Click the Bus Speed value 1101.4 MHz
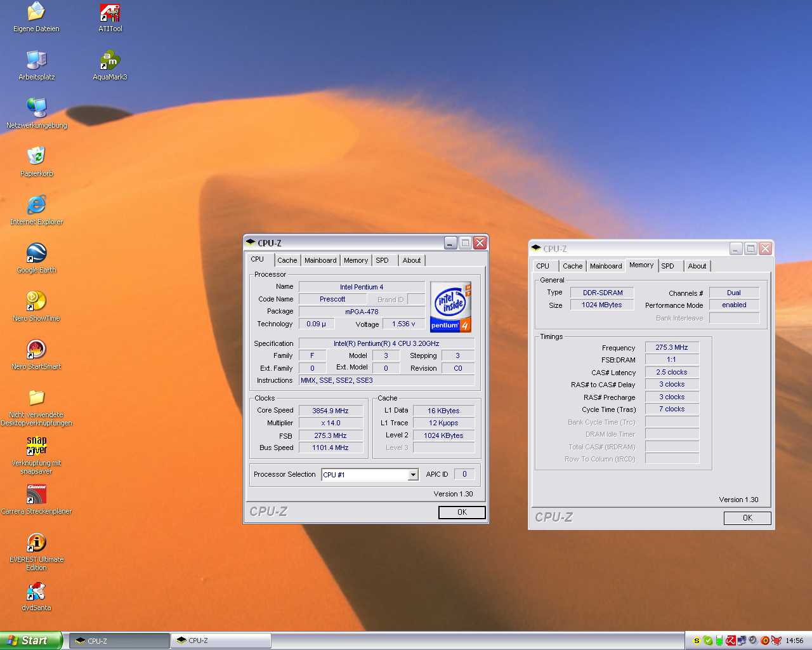The image size is (812, 650). tap(331, 448)
